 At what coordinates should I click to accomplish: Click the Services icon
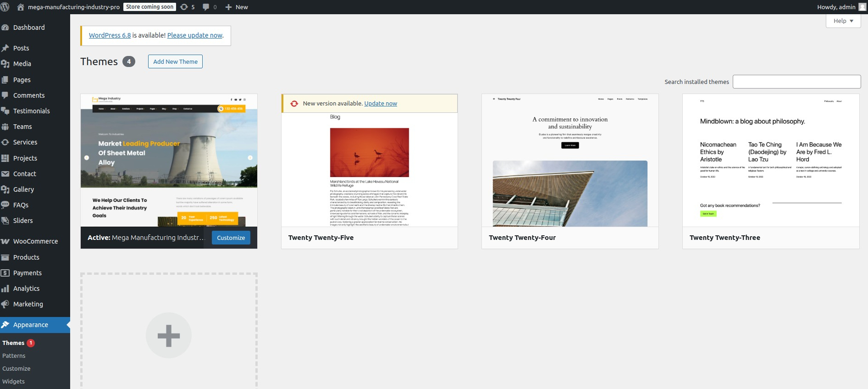(x=6, y=142)
